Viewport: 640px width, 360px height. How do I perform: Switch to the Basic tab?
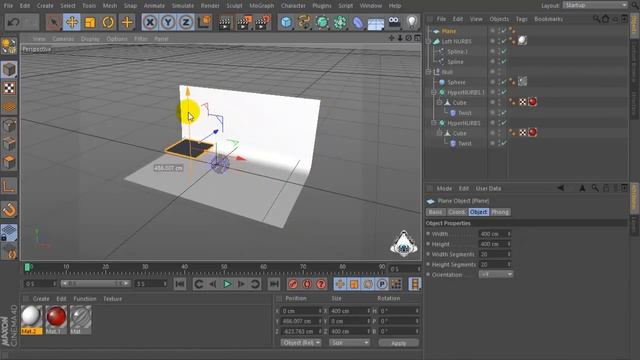[x=435, y=212]
